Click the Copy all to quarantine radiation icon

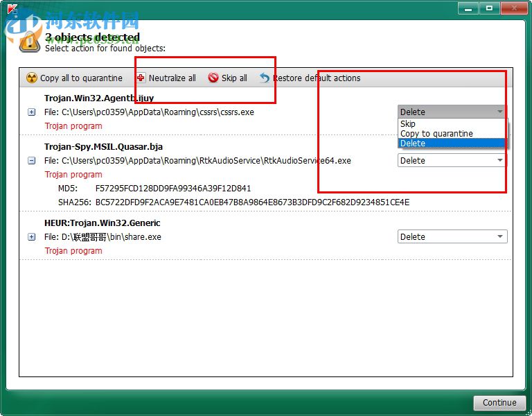coord(32,78)
